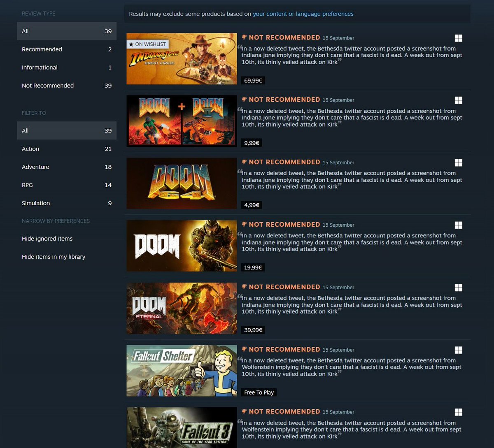Filter reviews to Recommended
Viewport: 494px width, 448px height.
(x=67, y=49)
